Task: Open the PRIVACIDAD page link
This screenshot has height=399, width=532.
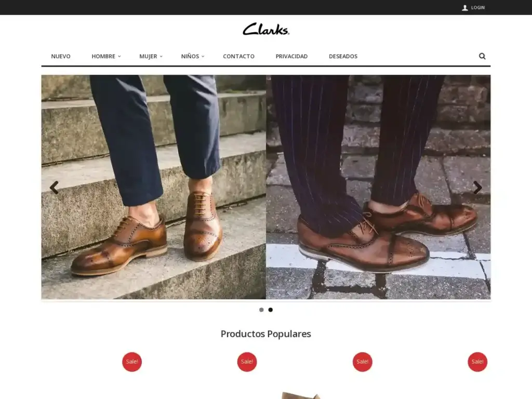Action: pyautogui.click(x=291, y=56)
